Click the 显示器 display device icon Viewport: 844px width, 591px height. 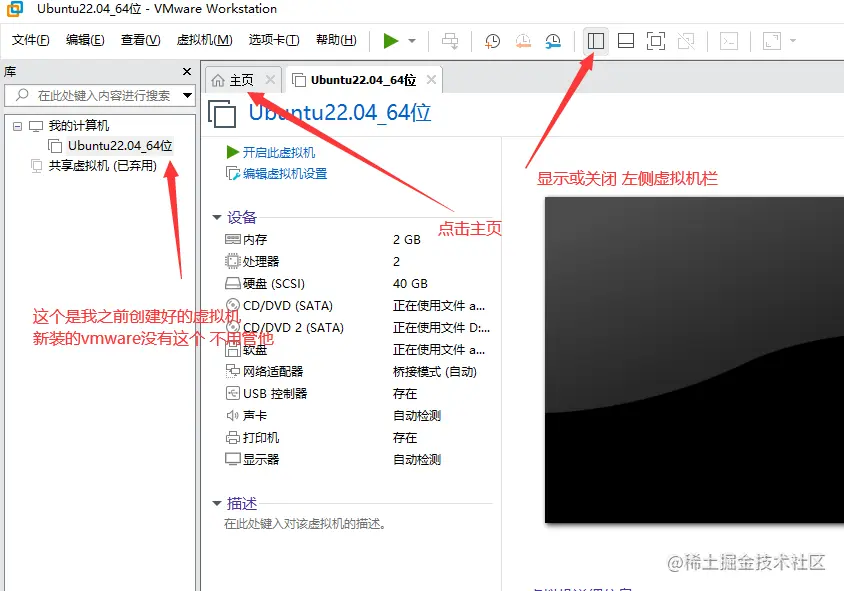233,459
